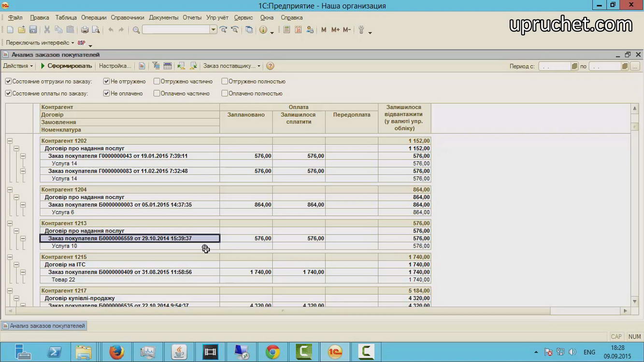Screen dimensions: 644x362
Task: Click the Redo arrow icon
Action: 121,30
